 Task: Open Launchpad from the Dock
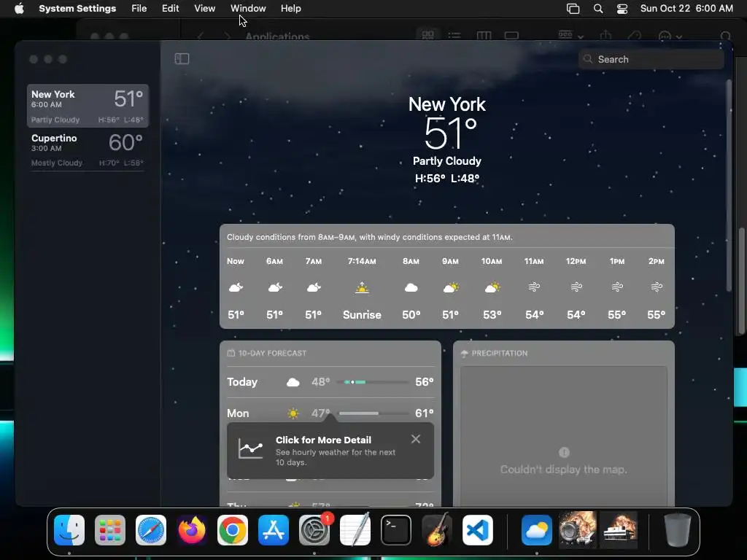coord(110,530)
